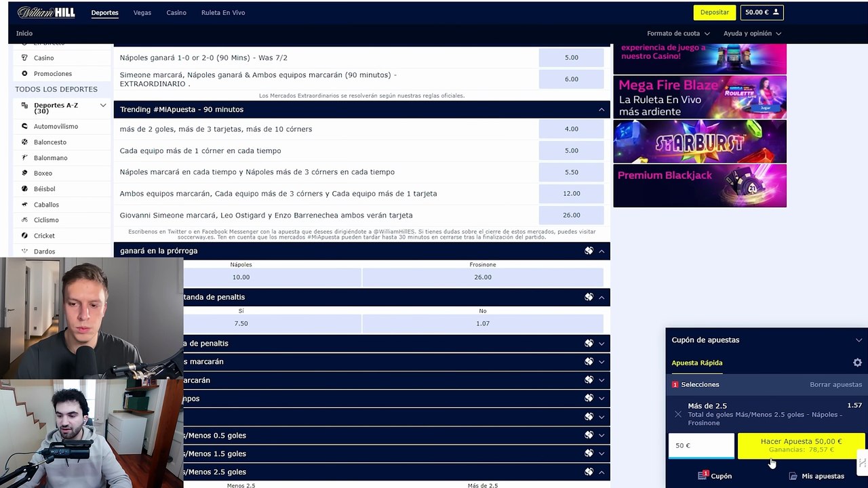Click the Balonmano sport icon
Image resolution: width=868 pixels, height=488 pixels.
(x=25, y=157)
